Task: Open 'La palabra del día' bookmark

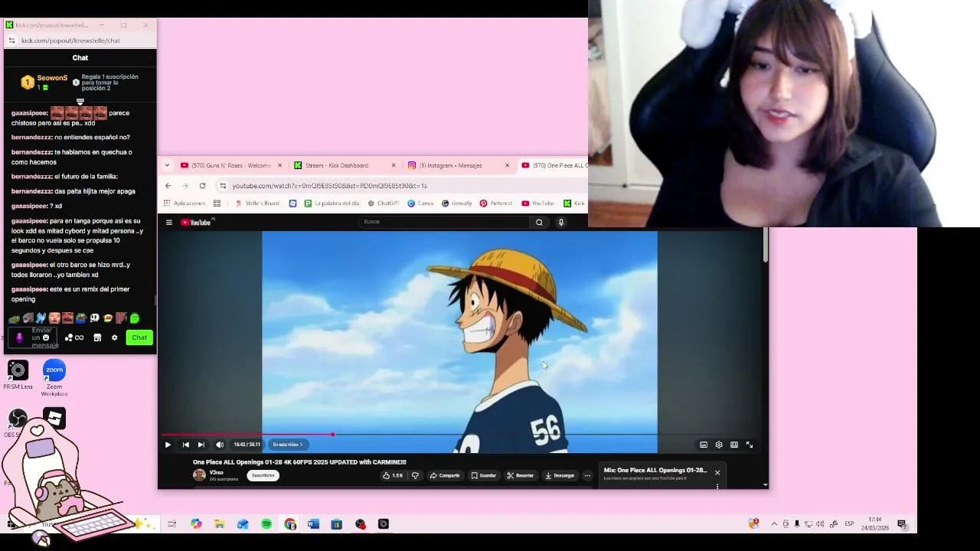Action: 332,204
